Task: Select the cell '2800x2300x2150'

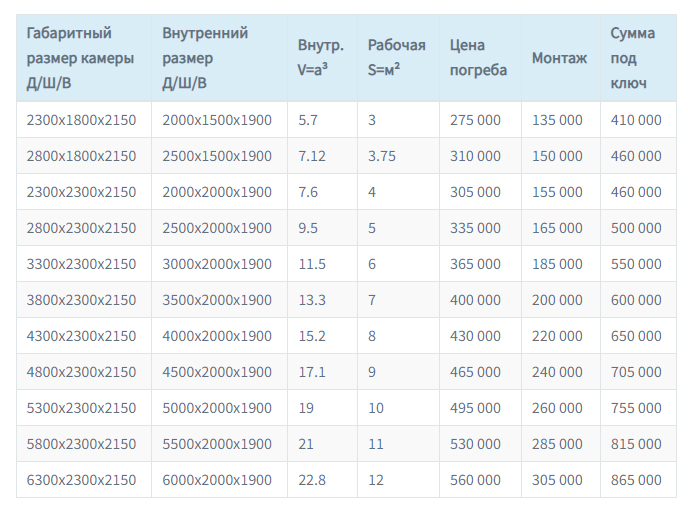Action: (84, 228)
